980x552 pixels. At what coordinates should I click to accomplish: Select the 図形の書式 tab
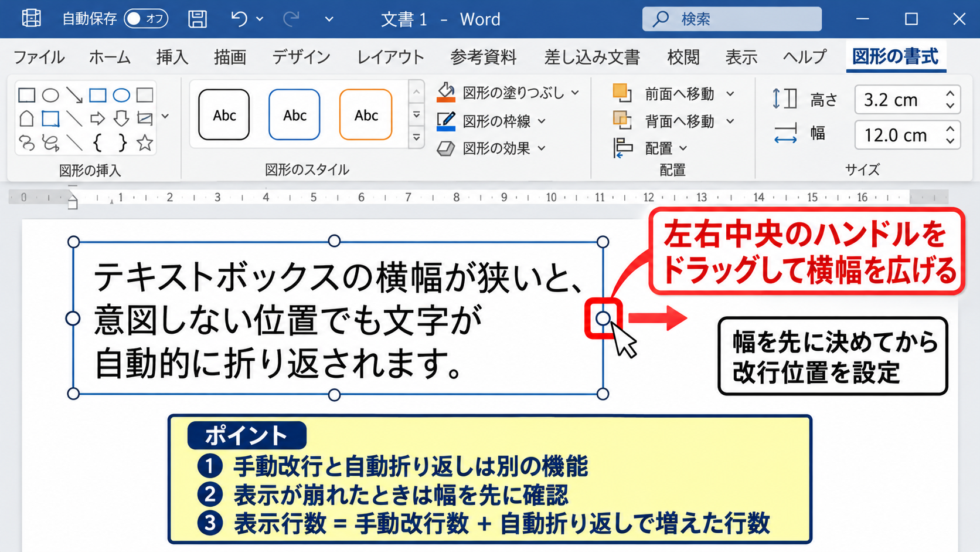tap(895, 56)
